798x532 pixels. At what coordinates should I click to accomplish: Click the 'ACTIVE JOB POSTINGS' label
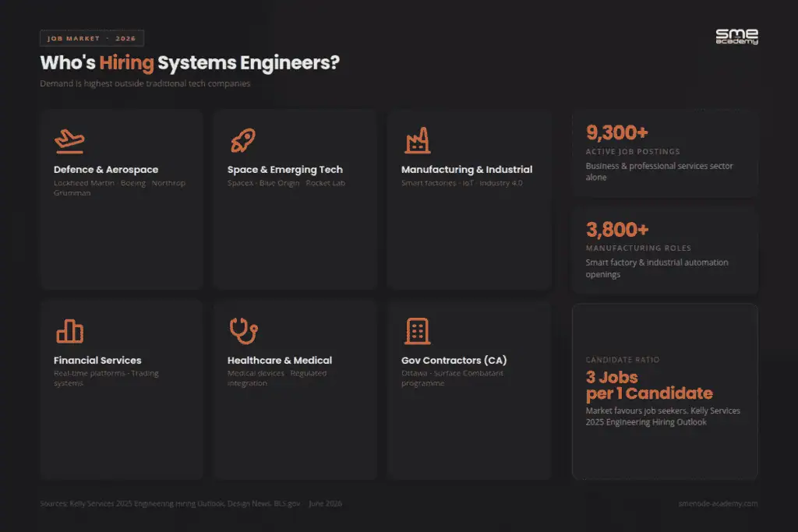click(x=633, y=152)
